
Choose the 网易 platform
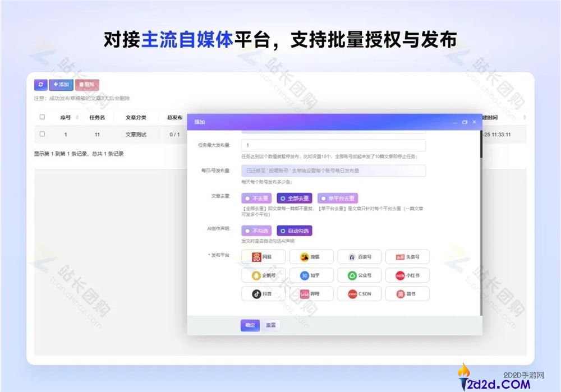[x=263, y=257]
